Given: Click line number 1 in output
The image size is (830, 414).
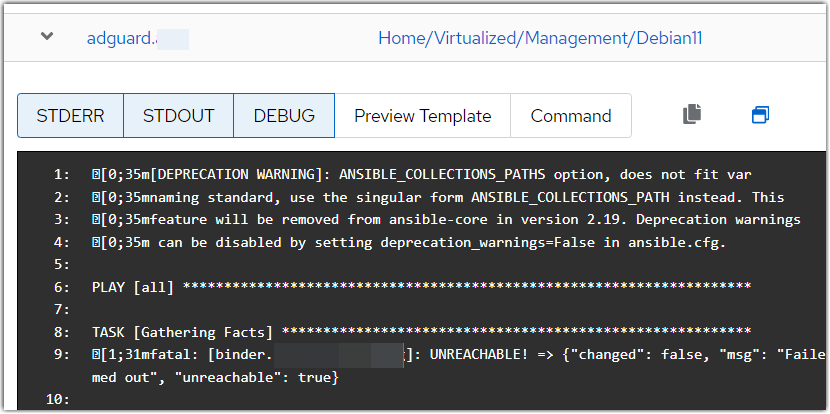Looking at the screenshot, I should tap(63, 175).
